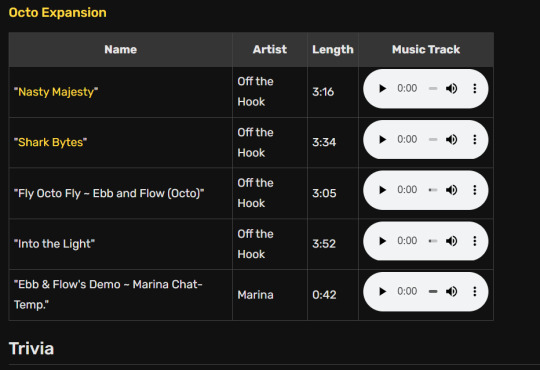Image resolution: width=540 pixels, height=370 pixels.
Task: Play Ebb & Flow's Demo audio
Action: (x=382, y=291)
